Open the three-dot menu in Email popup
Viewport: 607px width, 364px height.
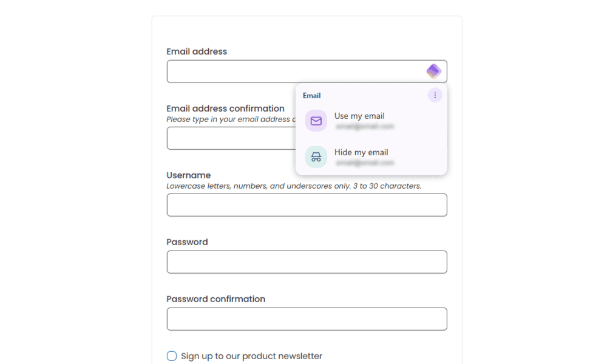point(435,95)
